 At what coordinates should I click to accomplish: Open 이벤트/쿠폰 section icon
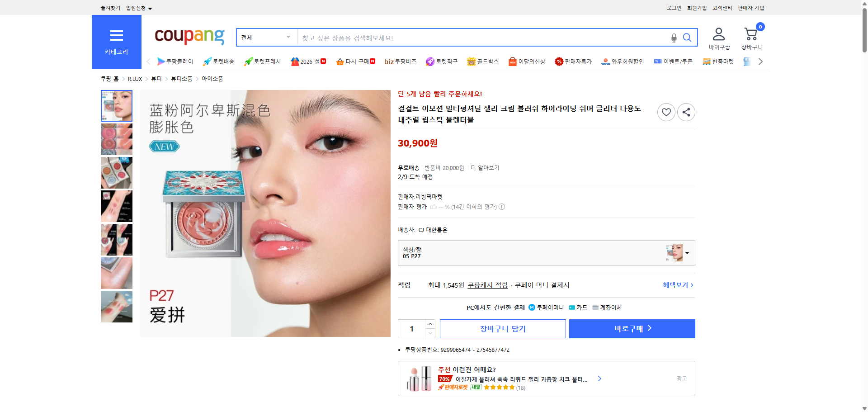(x=658, y=61)
